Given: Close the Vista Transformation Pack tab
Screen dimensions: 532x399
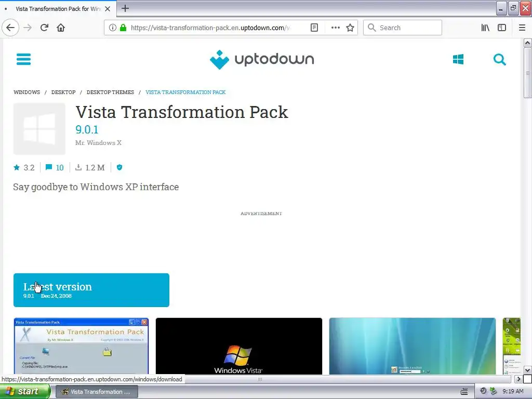Looking at the screenshot, I should [108, 9].
